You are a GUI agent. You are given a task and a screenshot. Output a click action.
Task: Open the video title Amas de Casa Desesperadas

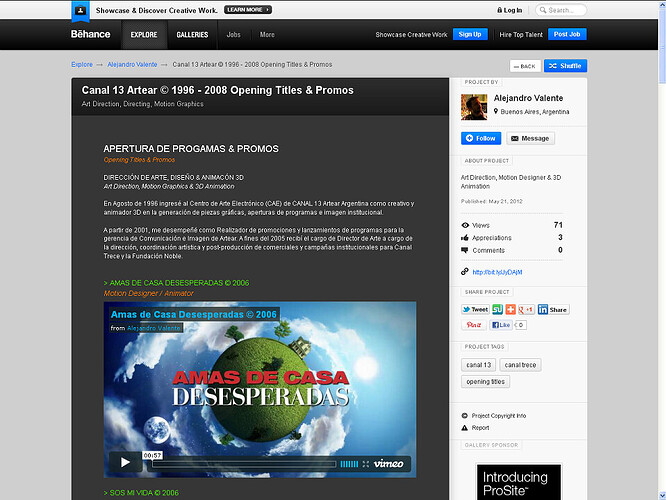coord(194,314)
